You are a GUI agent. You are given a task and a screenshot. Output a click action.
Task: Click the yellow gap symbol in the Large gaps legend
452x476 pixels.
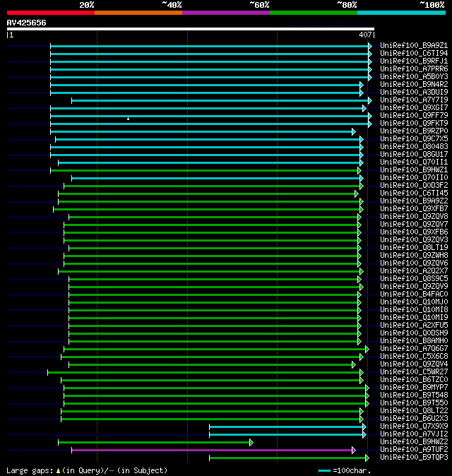[58, 471]
